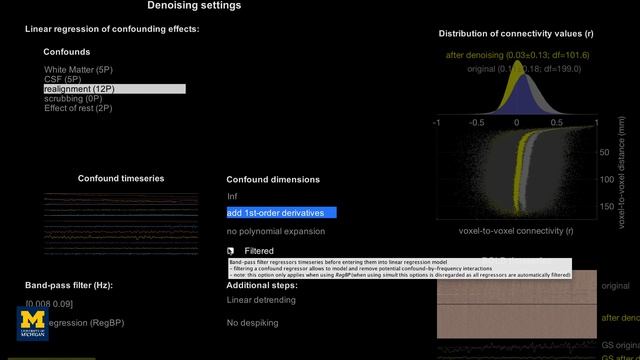Screen dimensions: 640x360
Task: Select CSF (5P) confound
Action: [62, 79]
